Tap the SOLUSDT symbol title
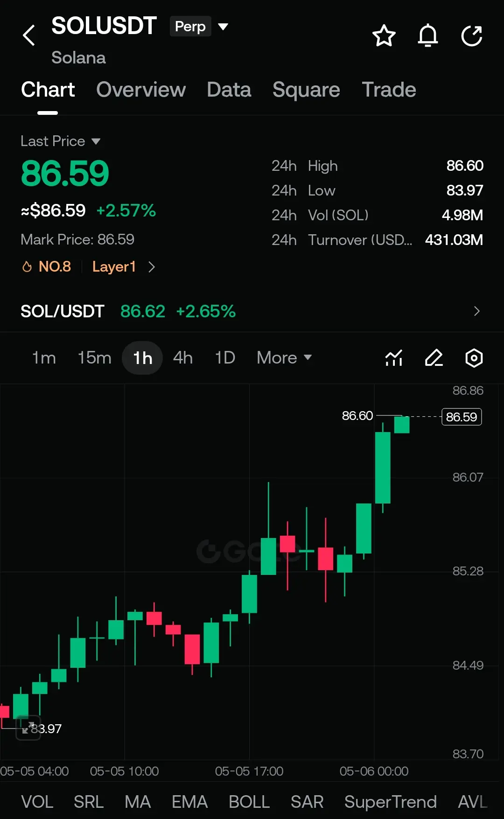Screen dimensions: 504x819 (x=104, y=26)
